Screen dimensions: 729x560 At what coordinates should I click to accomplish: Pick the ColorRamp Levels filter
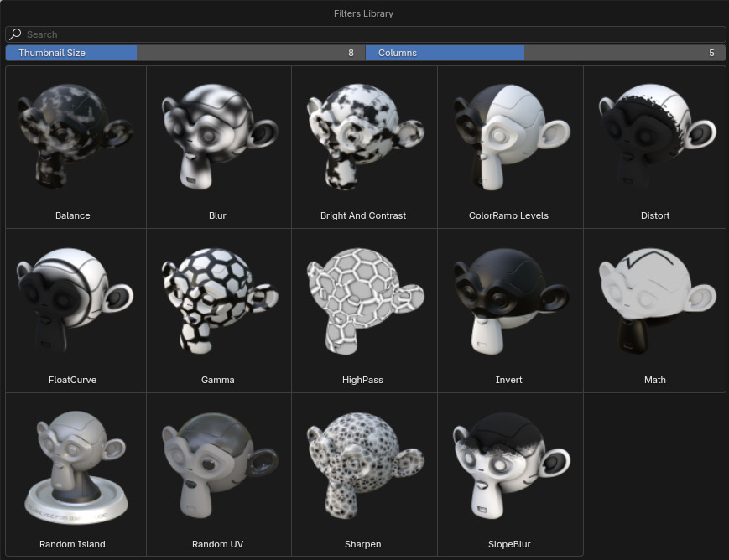pyautogui.click(x=508, y=137)
